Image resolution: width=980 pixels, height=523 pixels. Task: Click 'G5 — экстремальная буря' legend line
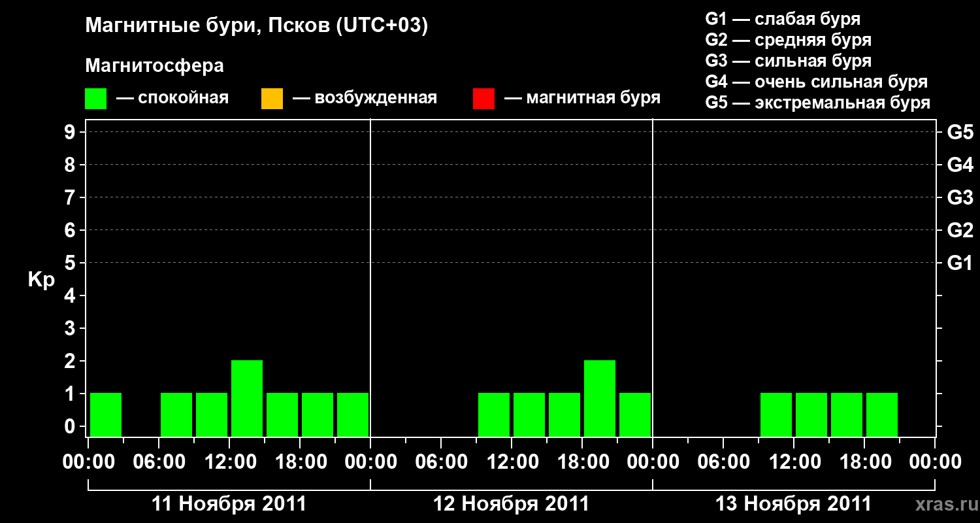(x=817, y=103)
